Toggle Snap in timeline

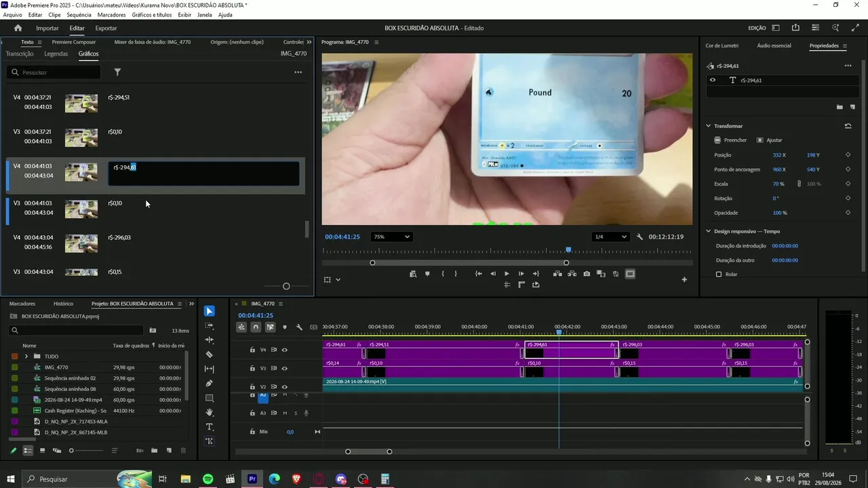click(256, 327)
